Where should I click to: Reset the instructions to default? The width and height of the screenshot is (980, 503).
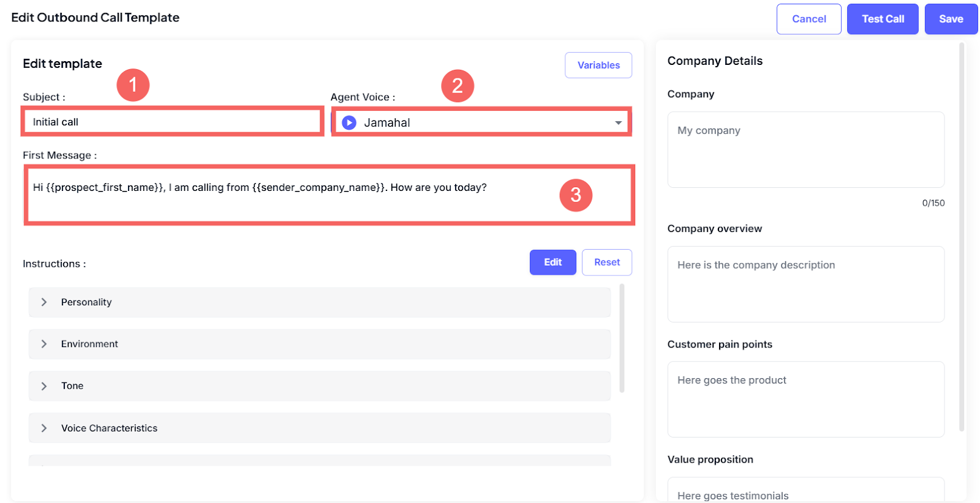pyautogui.click(x=606, y=263)
